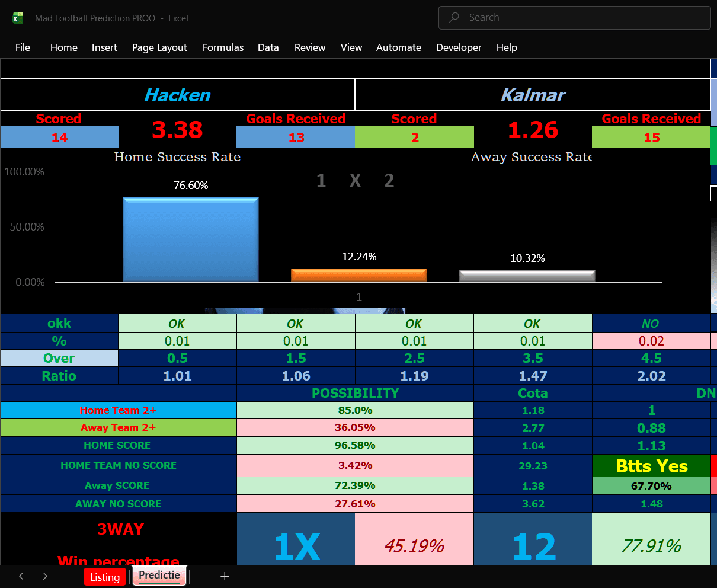The width and height of the screenshot is (717, 588).
Task: Open the Formulas ribbon tab
Action: point(223,47)
